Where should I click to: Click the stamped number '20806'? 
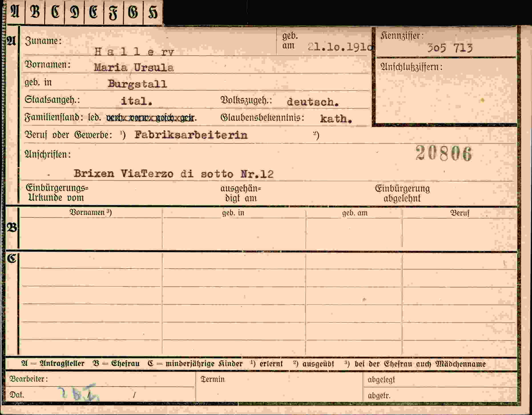pyautogui.click(x=443, y=153)
